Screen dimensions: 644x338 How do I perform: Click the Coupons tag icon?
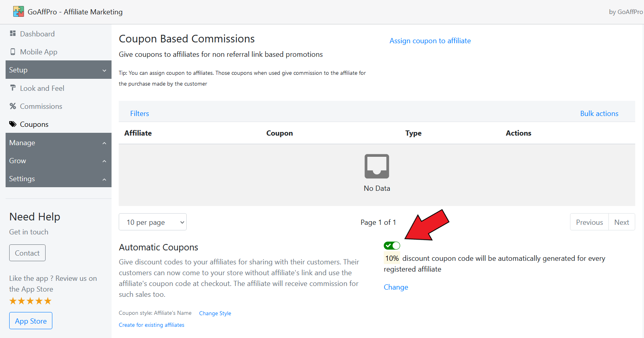(13, 124)
